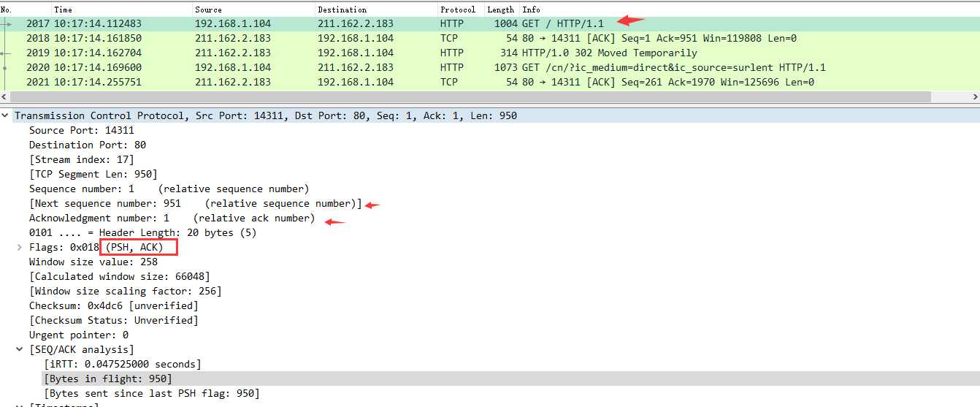Collapse the SEQ/ACK analysis subtree

20,349
